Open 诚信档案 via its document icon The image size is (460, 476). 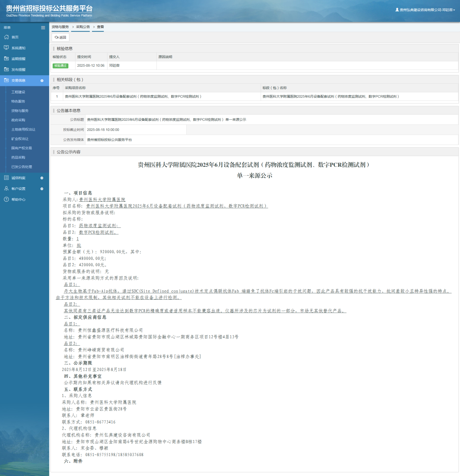(x=6, y=178)
